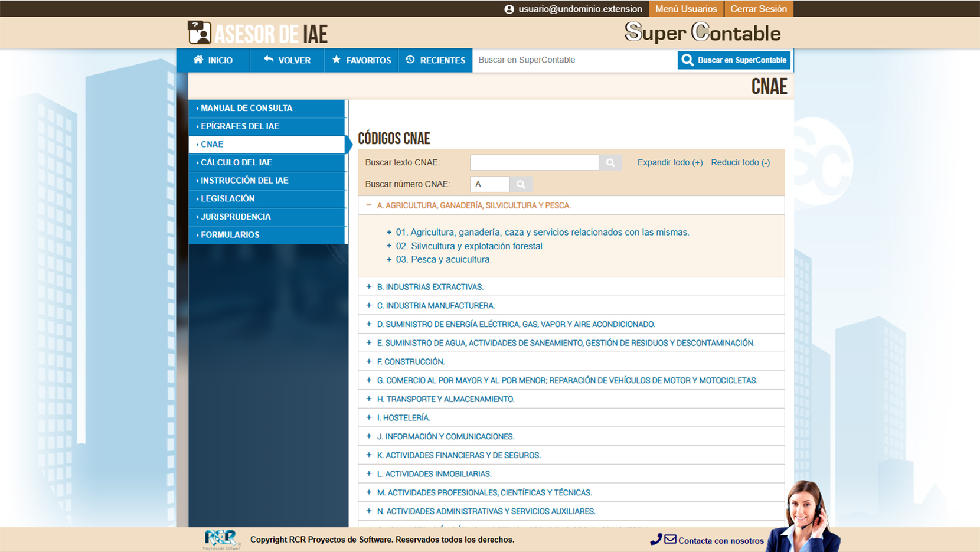Open Instrucción del IAE in sidebar
980x552 pixels.
click(x=267, y=181)
